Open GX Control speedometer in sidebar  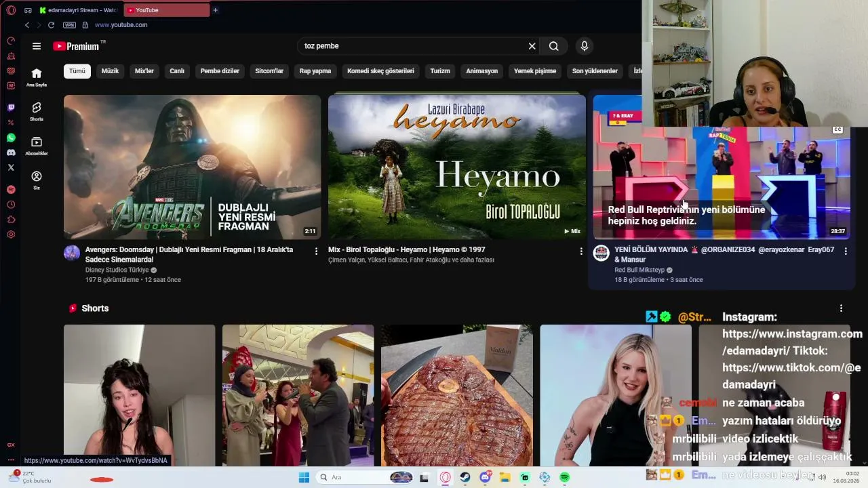click(x=11, y=41)
